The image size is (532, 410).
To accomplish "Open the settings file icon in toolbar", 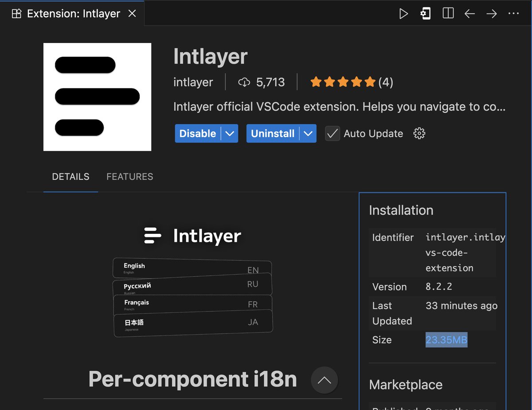I will (425, 14).
